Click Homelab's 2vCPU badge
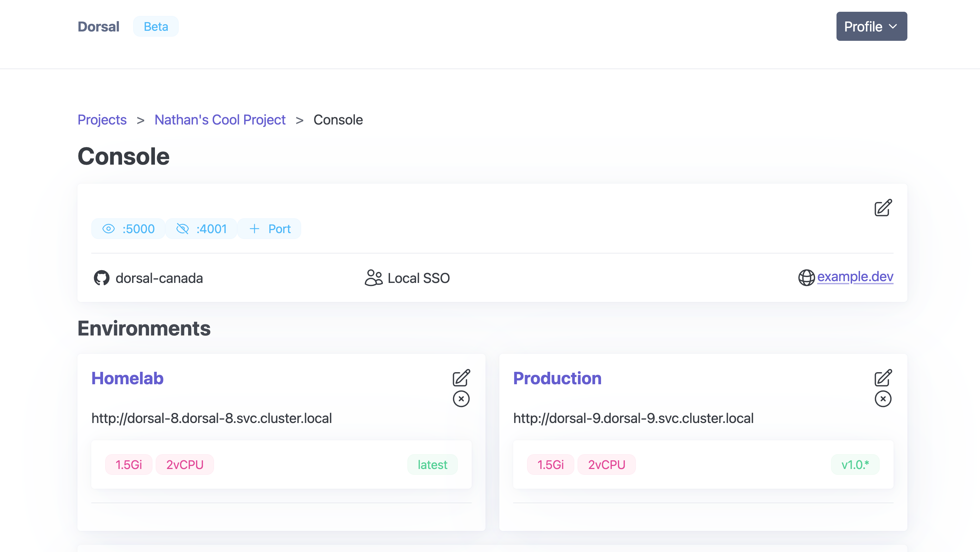Screen dimensions: 980x552 [x=185, y=464]
